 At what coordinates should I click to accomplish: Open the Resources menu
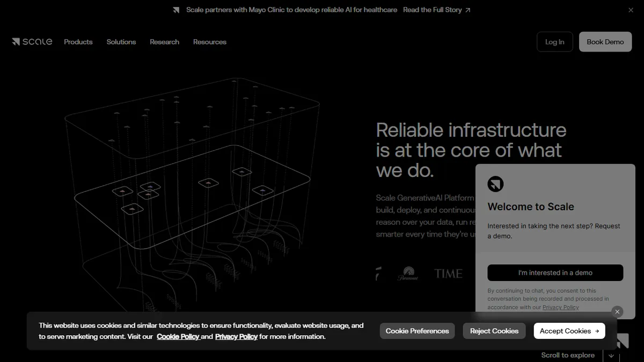tap(210, 42)
